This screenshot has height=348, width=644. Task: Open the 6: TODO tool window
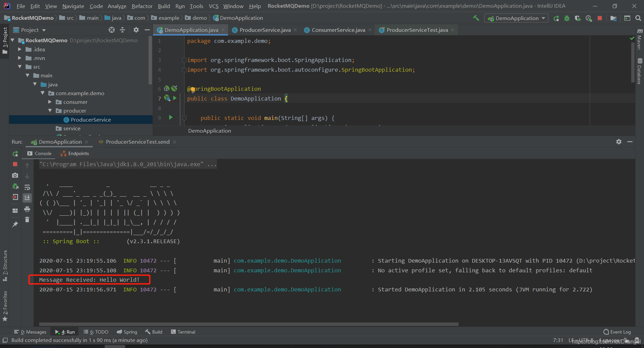[x=96, y=332]
